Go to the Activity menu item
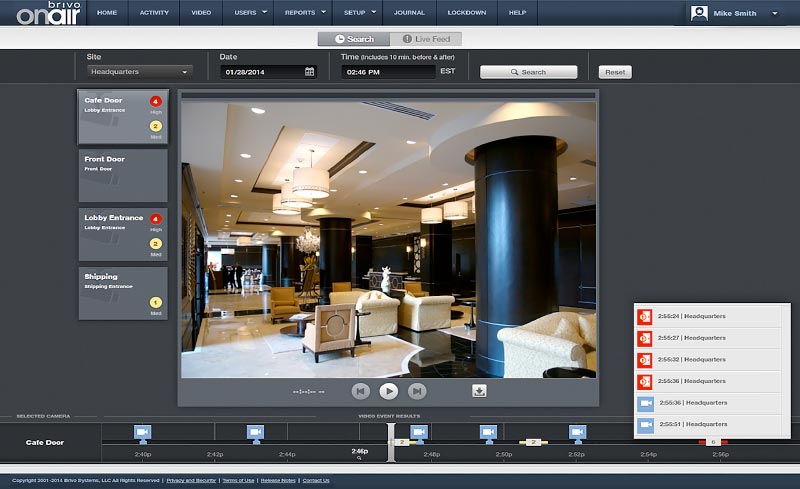This screenshot has height=489, width=800. pos(154,13)
